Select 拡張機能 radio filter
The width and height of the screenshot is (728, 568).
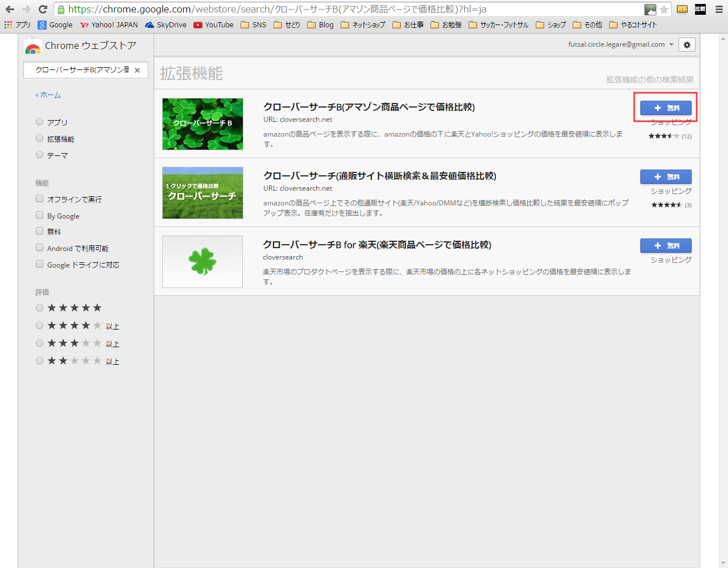(x=39, y=138)
